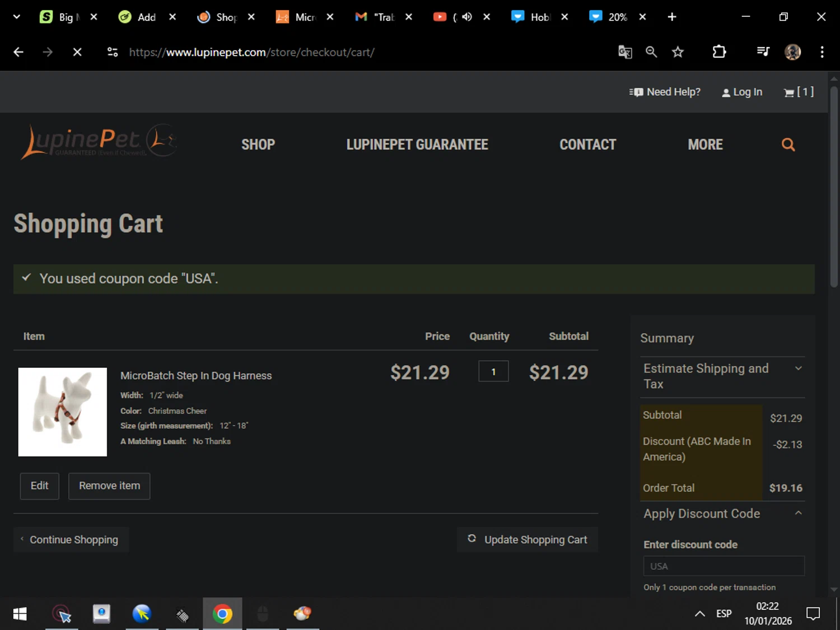
Task: Go forward with the forward arrow
Action: click(x=48, y=52)
